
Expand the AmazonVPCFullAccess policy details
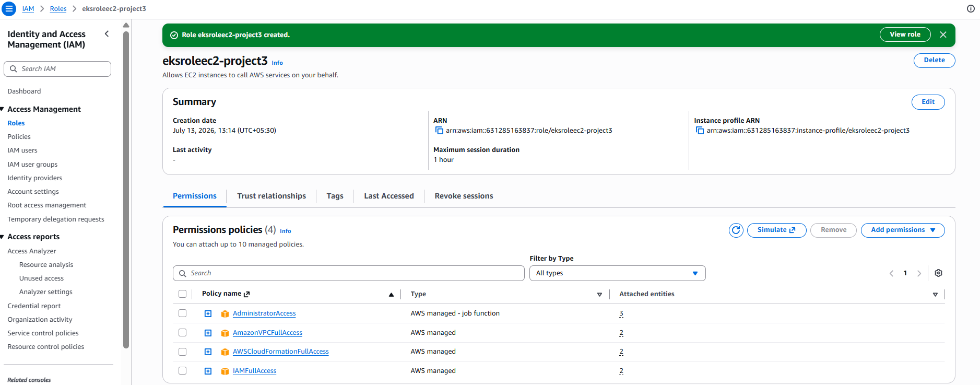pos(208,333)
